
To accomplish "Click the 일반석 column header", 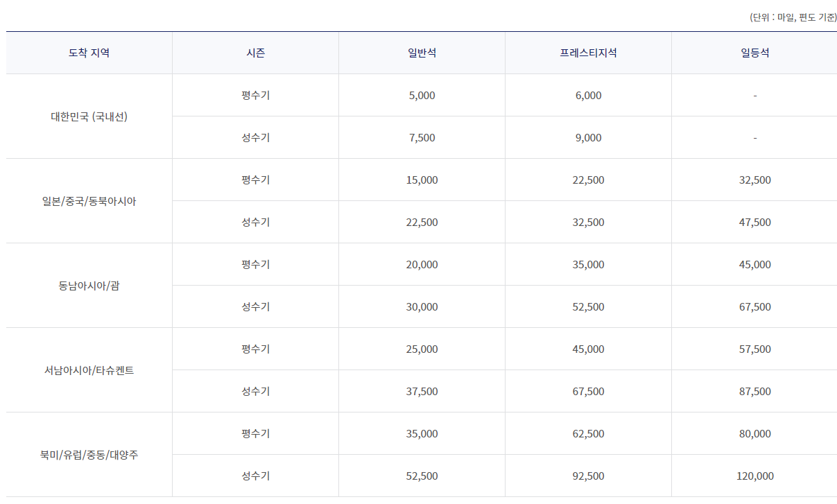I will (x=422, y=53).
